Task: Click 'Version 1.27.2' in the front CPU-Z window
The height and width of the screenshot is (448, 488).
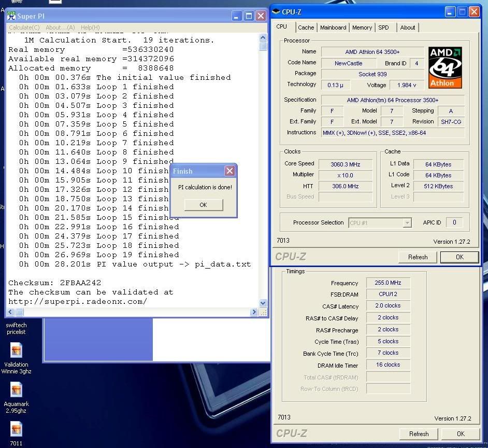Action: coord(452,242)
